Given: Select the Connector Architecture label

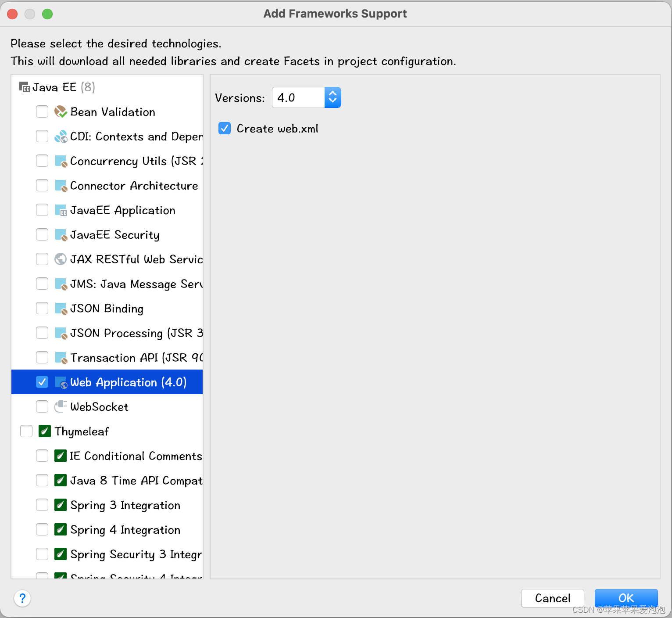Looking at the screenshot, I should 134,186.
